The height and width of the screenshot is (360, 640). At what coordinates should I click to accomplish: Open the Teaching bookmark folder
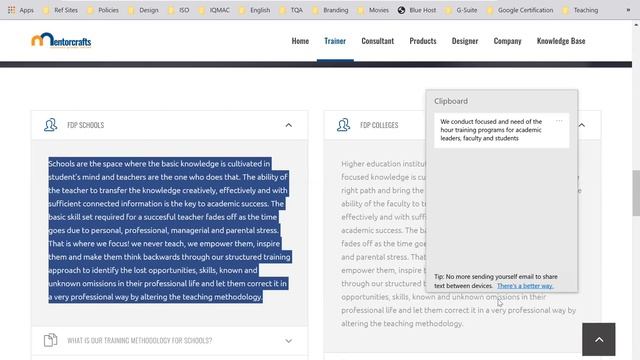[580, 10]
